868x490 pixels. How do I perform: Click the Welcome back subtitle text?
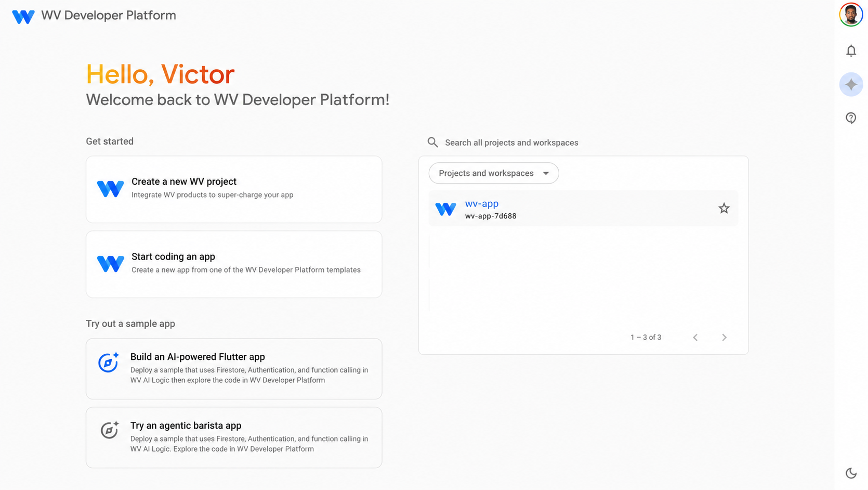(x=238, y=100)
